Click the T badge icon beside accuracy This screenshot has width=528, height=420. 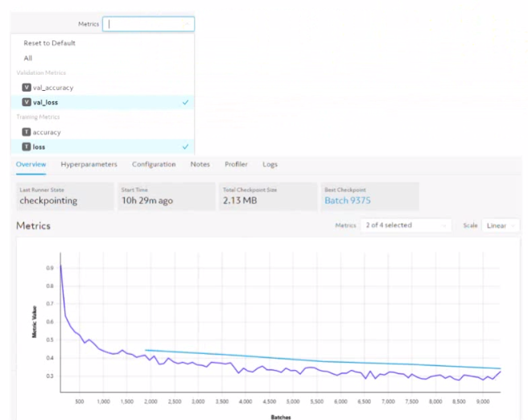[27, 132]
